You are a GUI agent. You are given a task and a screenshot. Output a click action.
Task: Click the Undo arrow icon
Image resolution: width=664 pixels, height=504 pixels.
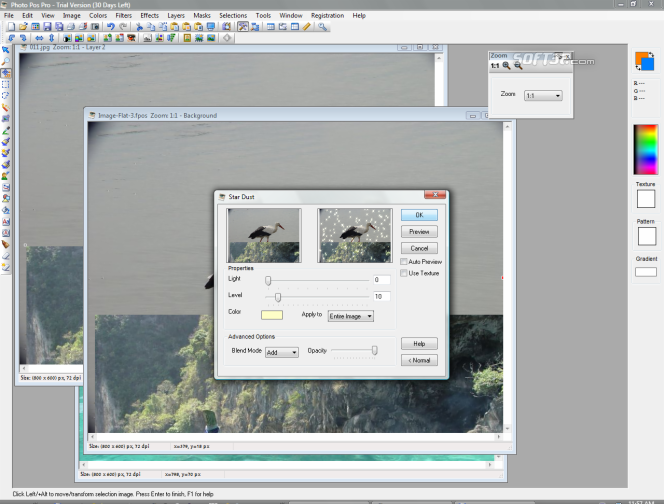click(111, 27)
